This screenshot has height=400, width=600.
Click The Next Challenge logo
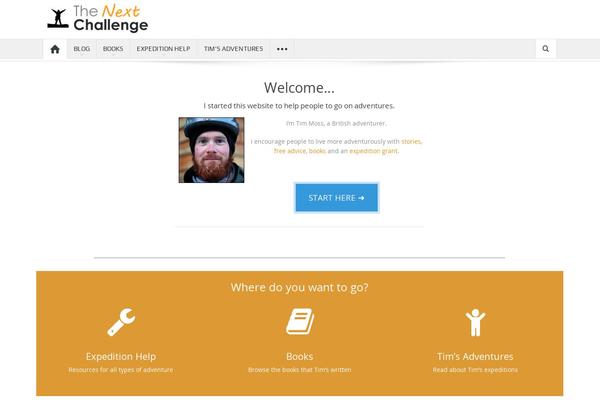coord(98,18)
